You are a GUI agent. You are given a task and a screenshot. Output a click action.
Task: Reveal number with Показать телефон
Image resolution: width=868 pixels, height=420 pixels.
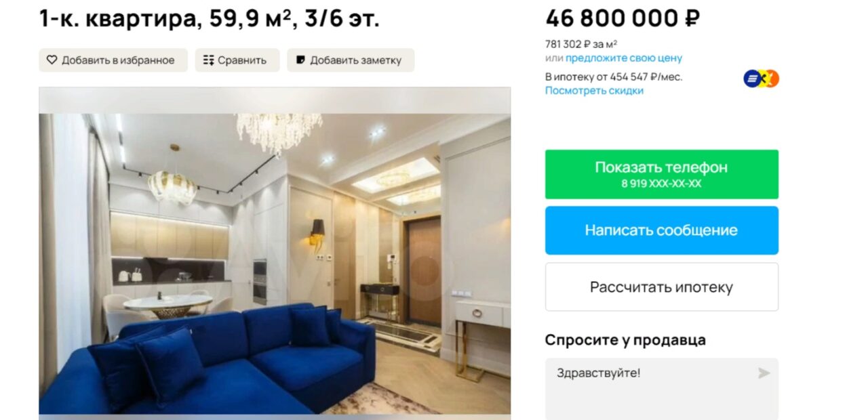tap(662, 174)
